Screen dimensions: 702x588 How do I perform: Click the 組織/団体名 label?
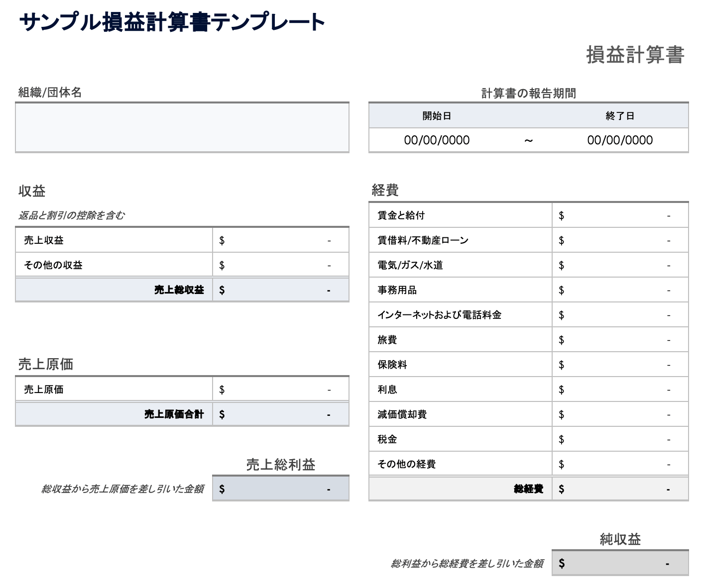[x=50, y=92]
